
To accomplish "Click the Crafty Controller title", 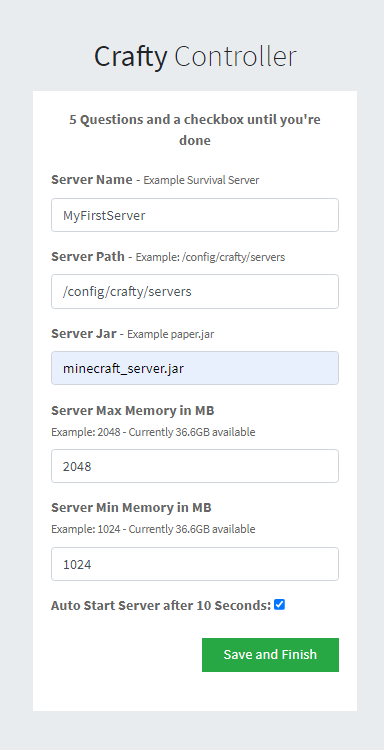I will (x=195, y=56).
